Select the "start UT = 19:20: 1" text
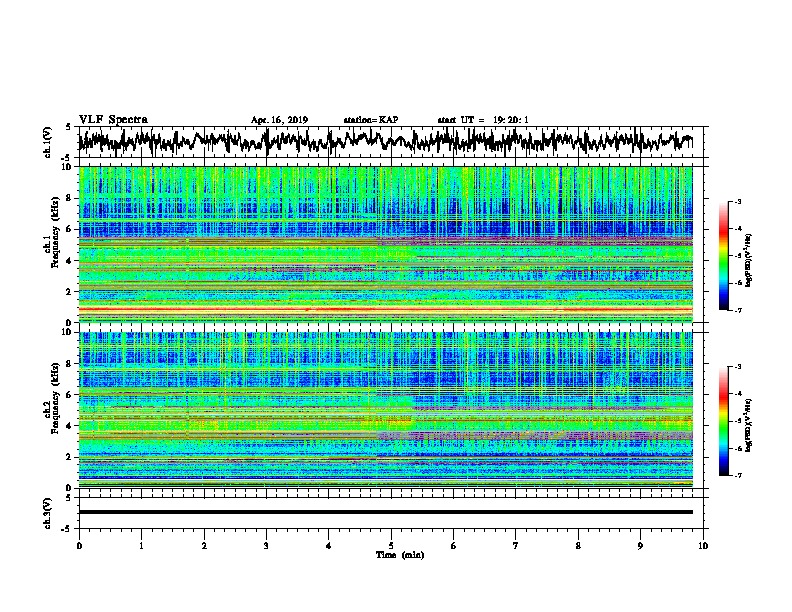792x612 pixels. 483,120
